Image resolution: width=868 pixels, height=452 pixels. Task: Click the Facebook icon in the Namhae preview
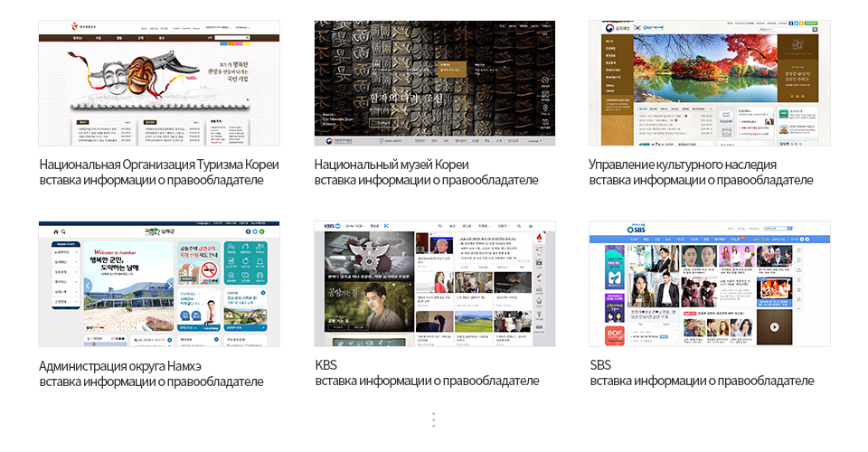click(248, 232)
